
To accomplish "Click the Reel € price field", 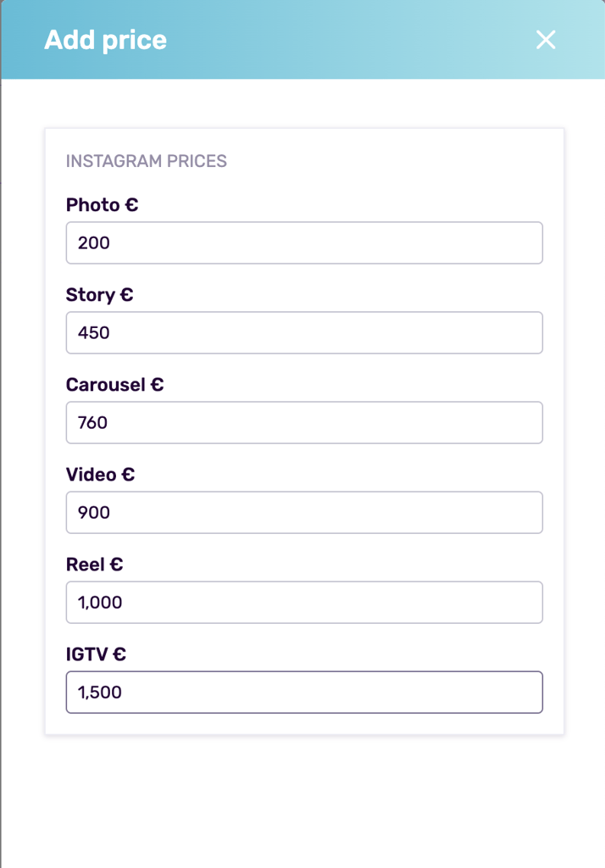I will point(304,602).
